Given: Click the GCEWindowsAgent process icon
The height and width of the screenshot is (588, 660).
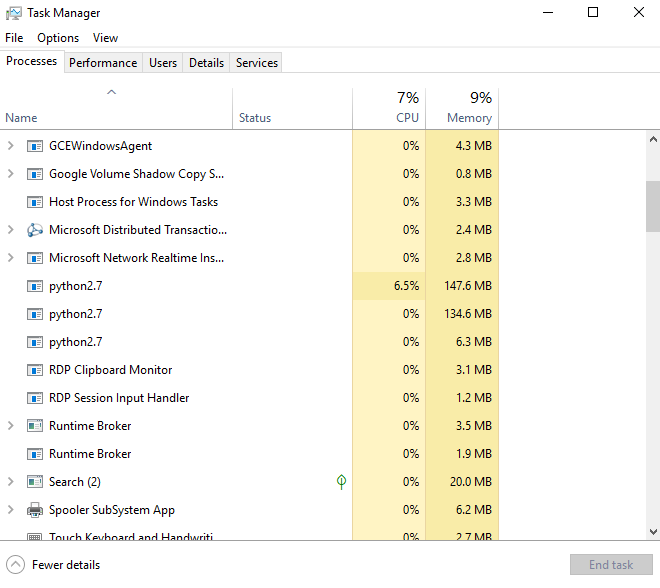Looking at the screenshot, I should pos(36,146).
